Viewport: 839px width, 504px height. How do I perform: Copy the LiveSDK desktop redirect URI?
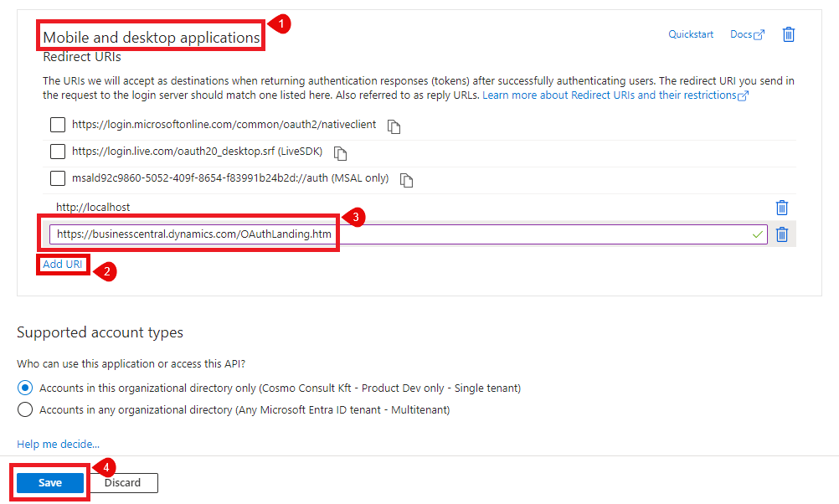340,153
